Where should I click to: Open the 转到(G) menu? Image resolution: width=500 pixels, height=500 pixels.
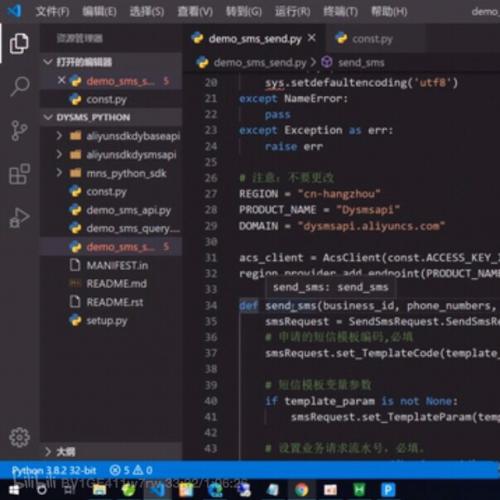coord(244,12)
